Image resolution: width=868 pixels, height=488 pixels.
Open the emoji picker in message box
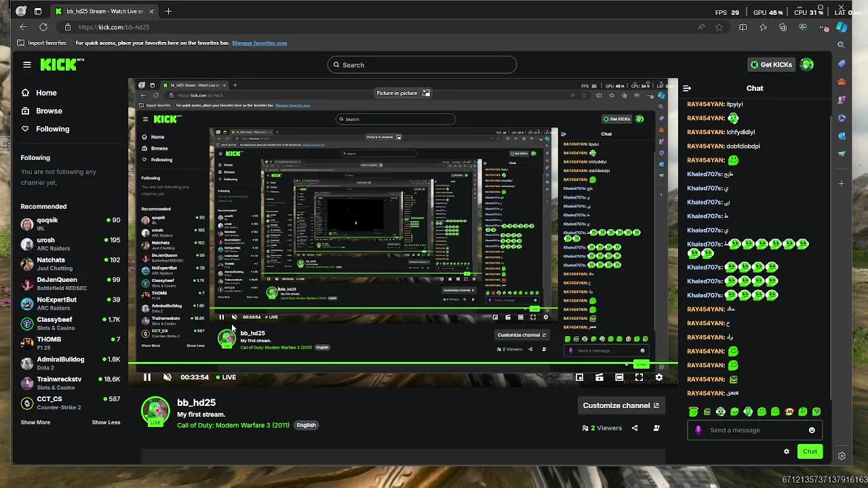pos(812,430)
